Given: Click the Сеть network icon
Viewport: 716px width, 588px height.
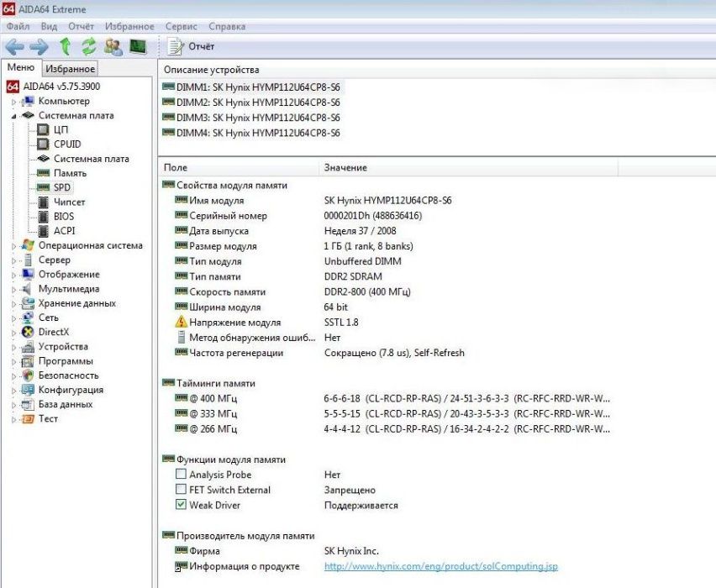Looking at the screenshot, I should click(28, 318).
